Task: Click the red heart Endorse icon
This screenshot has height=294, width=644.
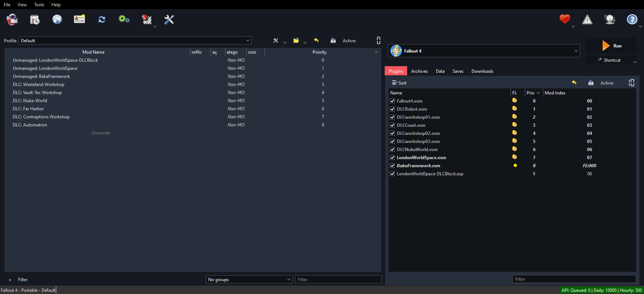Action: tap(565, 19)
